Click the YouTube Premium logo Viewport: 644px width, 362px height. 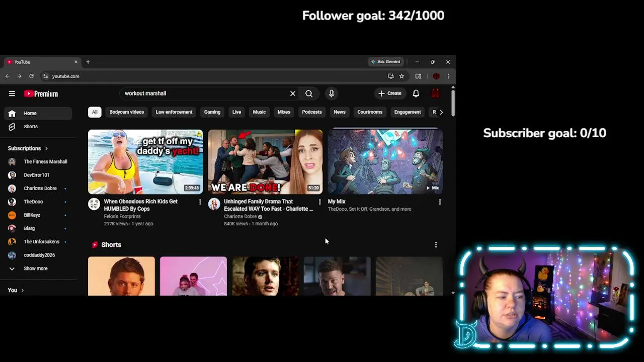pos(41,94)
